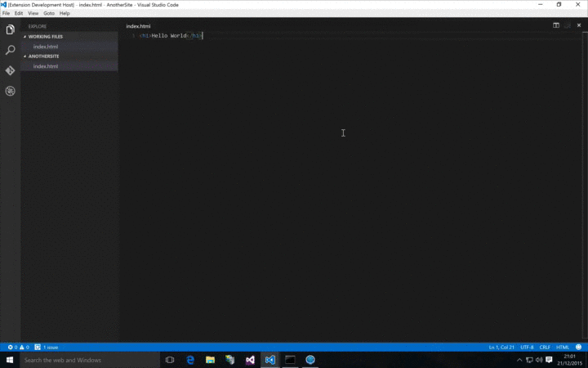Open the Debug view in the activity bar

10,91
